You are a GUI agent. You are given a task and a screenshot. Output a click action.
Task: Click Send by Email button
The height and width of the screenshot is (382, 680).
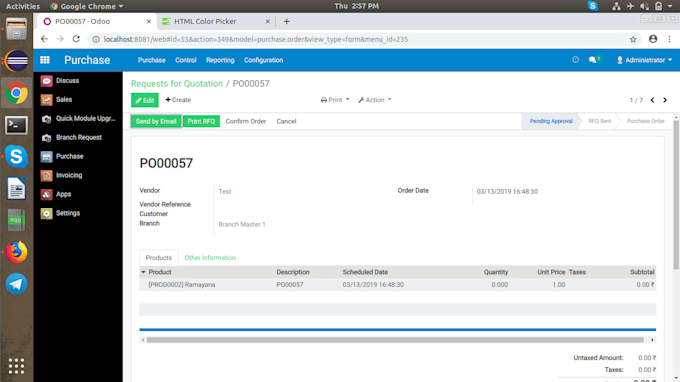click(156, 121)
